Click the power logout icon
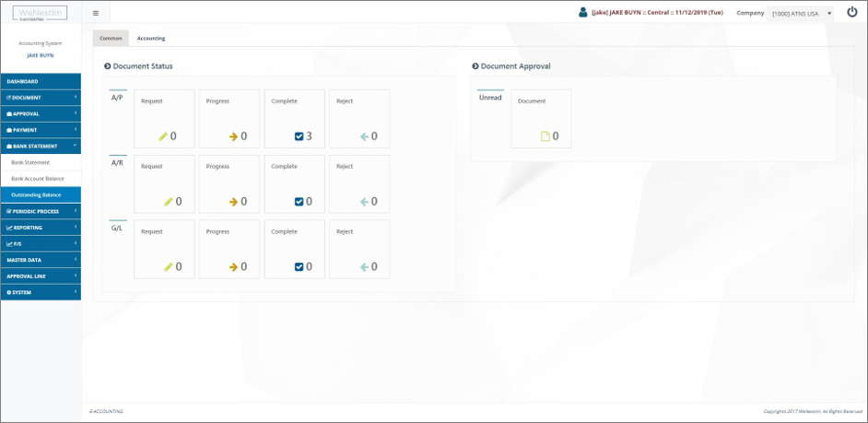The width and height of the screenshot is (868, 423). tap(852, 12)
